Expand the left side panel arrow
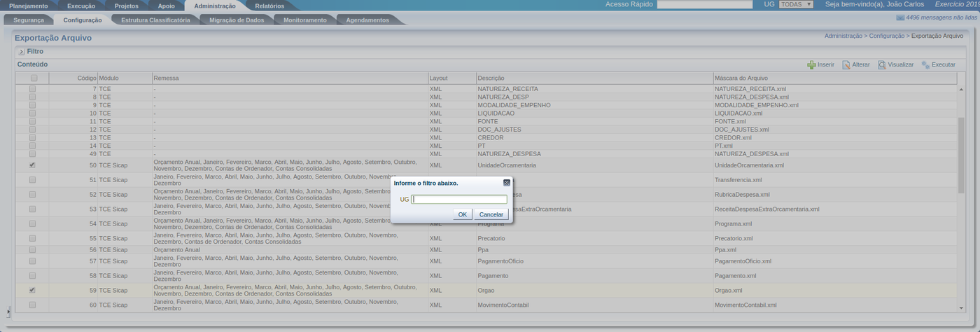The height and width of the screenshot is (332, 980). [x=8, y=311]
